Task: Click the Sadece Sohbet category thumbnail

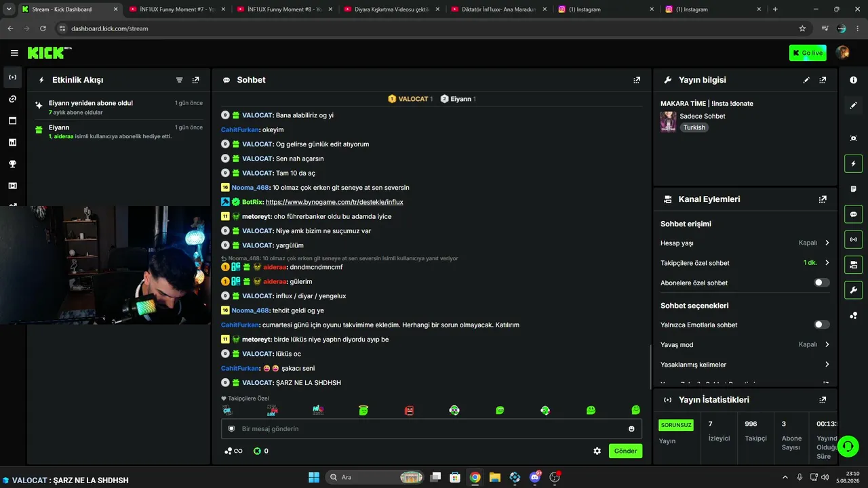Action: 668,121
